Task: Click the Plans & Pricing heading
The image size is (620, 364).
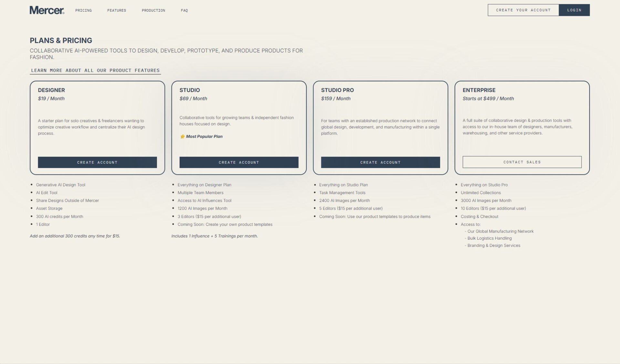Action: [x=61, y=40]
